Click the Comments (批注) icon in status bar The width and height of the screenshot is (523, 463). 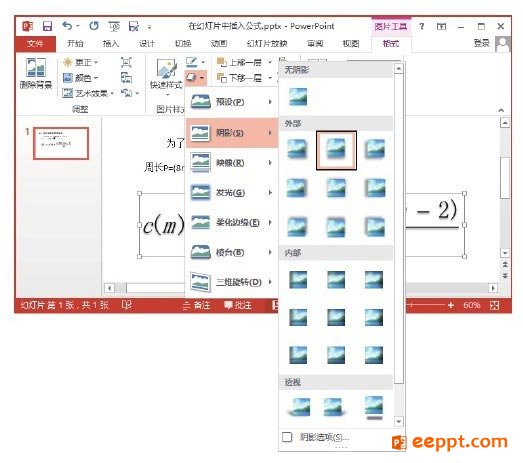238,305
